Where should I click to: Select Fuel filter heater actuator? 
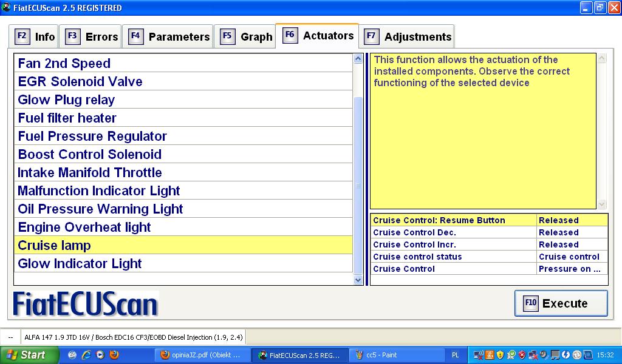pyautogui.click(x=183, y=118)
